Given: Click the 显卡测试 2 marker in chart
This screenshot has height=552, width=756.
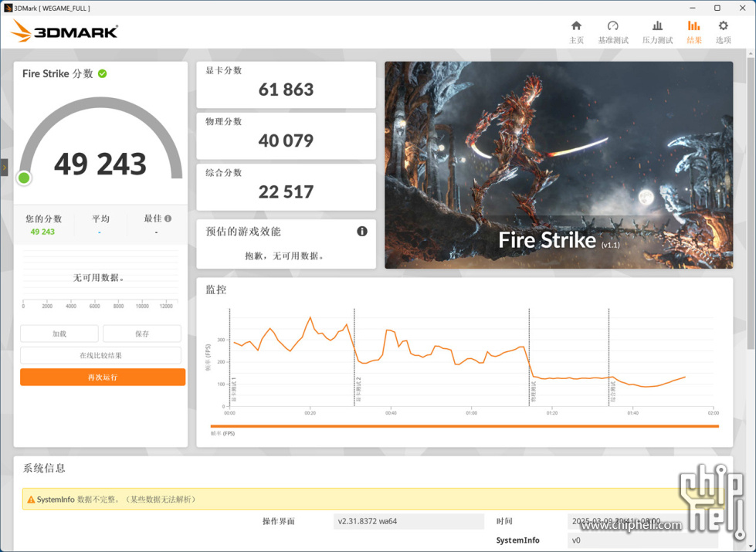Looking at the screenshot, I should point(358,390).
